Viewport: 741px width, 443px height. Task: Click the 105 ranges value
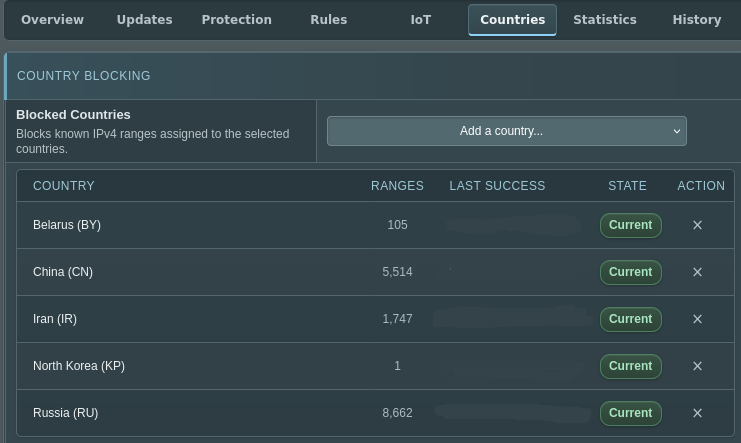tap(397, 225)
